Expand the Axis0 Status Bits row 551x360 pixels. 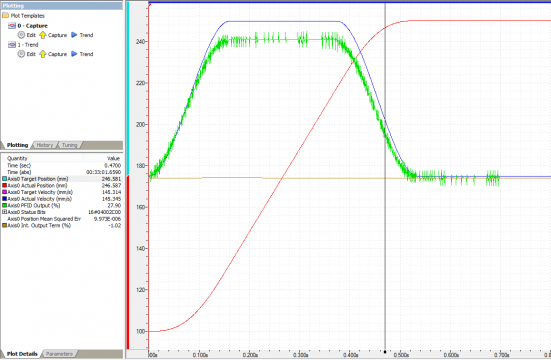click(x=4, y=212)
